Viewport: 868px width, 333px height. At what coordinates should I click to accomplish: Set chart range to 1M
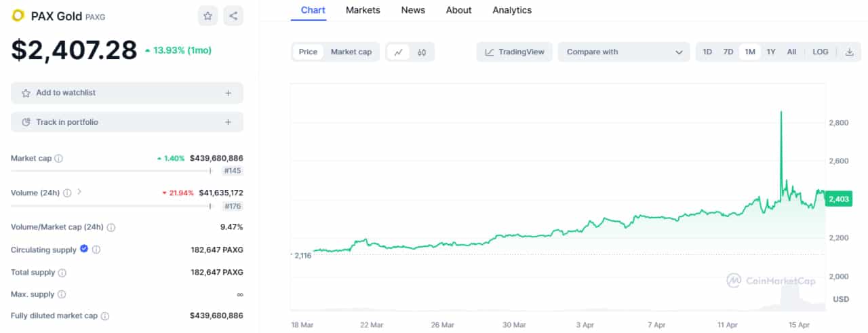point(749,52)
